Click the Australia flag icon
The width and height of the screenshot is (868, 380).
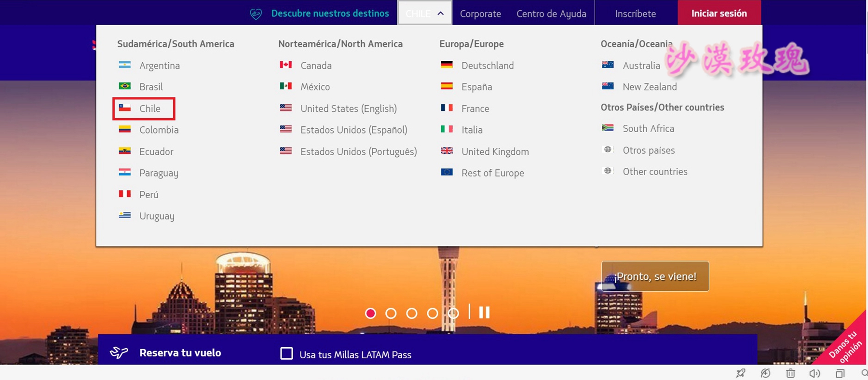pos(608,65)
